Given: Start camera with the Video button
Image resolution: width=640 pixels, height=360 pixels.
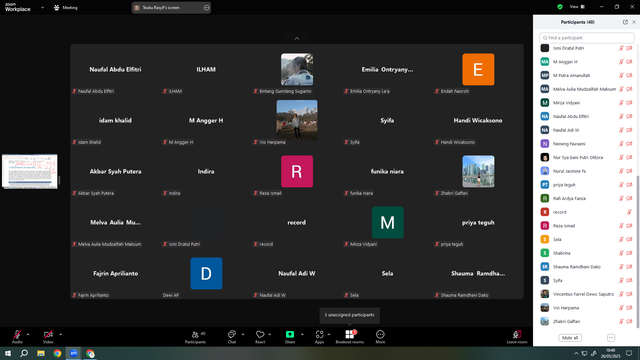Looking at the screenshot, I should point(48,337).
